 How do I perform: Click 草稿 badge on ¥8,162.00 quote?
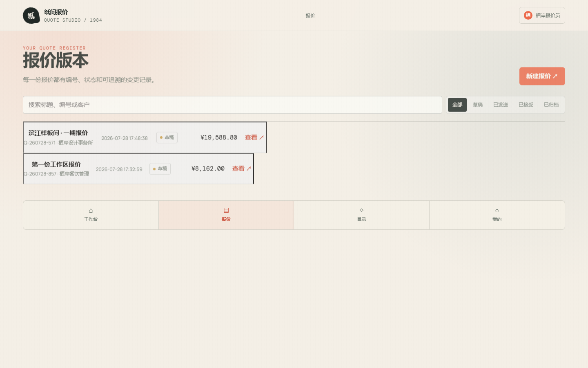160,168
